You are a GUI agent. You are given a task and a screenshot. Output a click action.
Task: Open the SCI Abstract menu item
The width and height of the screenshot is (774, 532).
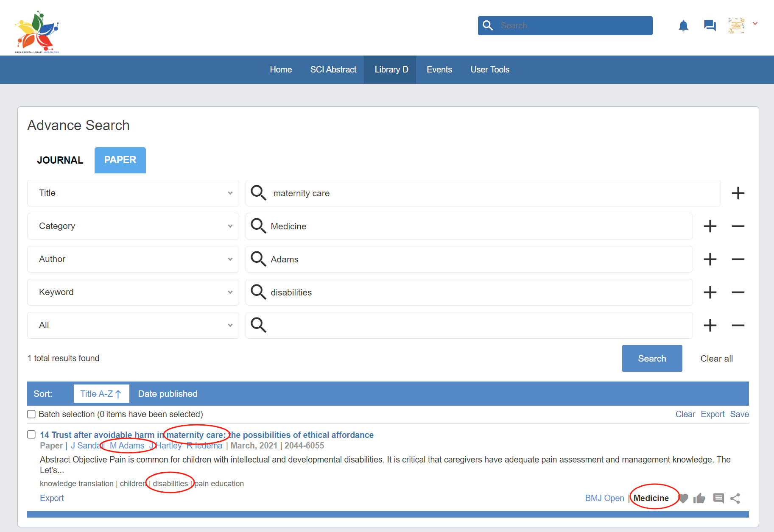click(333, 70)
